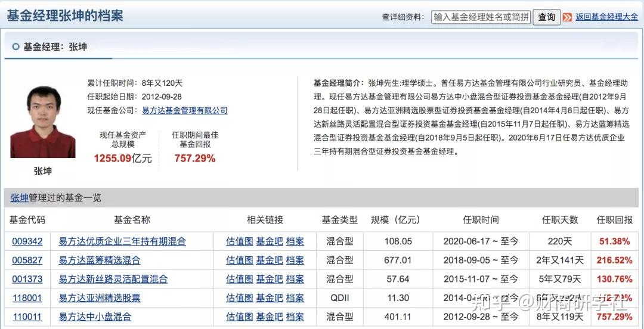Click the 基金名称 column header
This screenshot has height=329, width=644.
coord(132,220)
